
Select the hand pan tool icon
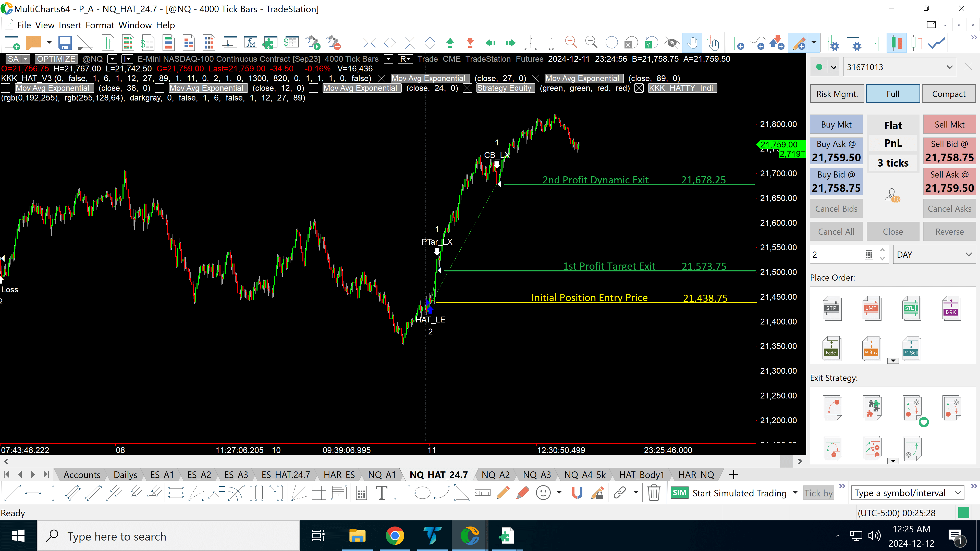coord(692,43)
